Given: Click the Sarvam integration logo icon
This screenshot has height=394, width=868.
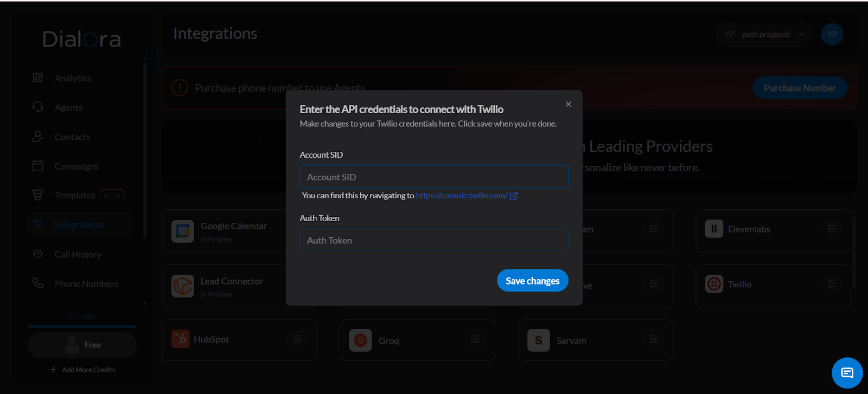Looking at the screenshot, I should coord(538,340).
